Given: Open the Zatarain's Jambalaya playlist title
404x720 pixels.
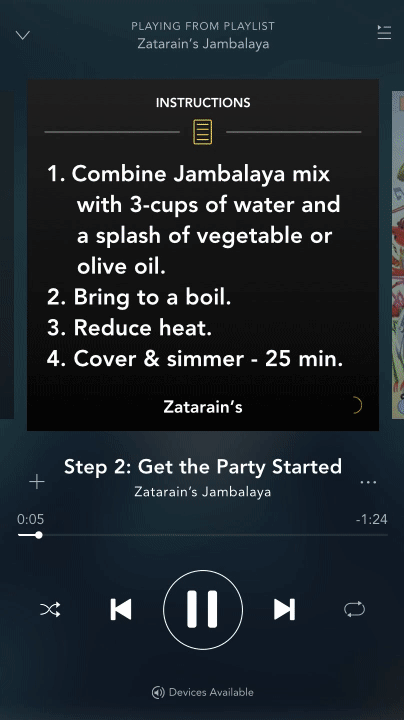Looking at the screenshot, I should point(203,44).
